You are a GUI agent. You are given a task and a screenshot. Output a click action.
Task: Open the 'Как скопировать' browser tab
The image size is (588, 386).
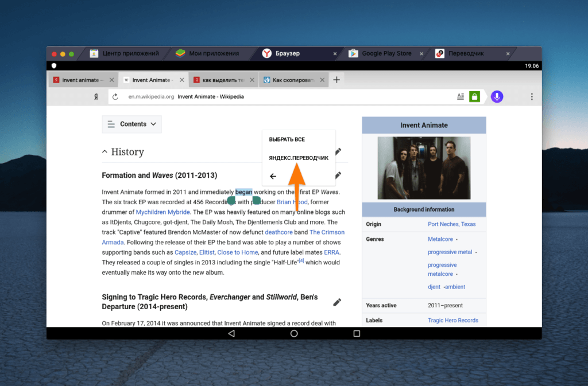pyautogui.click(x=289, y=80)
